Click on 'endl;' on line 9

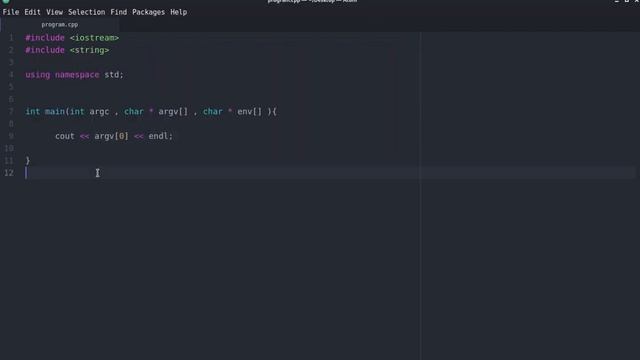(x=160, y=136)
